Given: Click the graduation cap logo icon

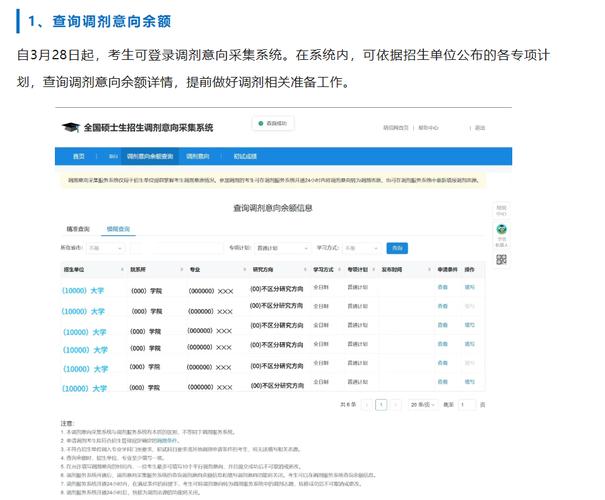Looking at the screenshot, I should (71, 127).
